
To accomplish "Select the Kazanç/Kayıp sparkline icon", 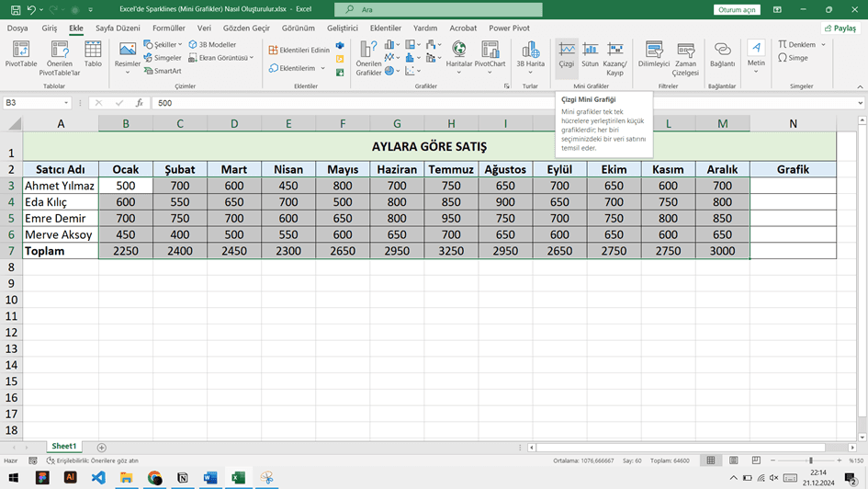I will tap(614, 50).
